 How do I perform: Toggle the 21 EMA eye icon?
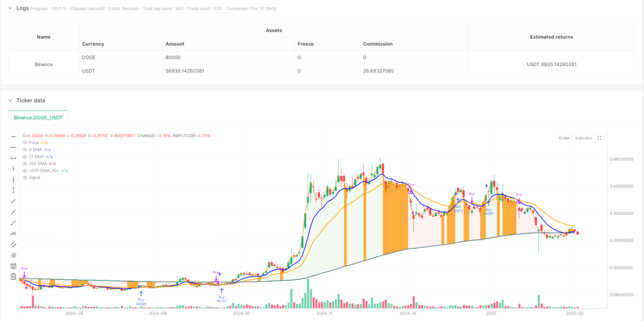(25, 156)
